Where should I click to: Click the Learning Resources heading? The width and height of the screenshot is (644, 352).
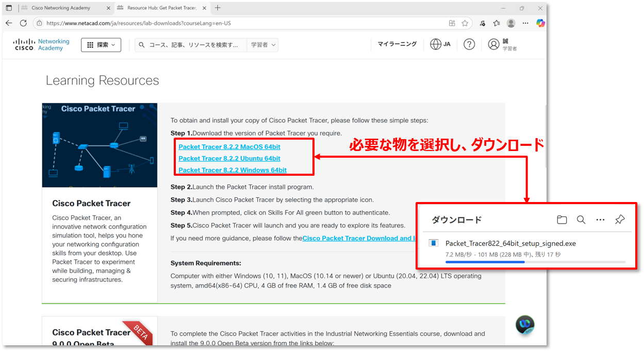[x=102, y=80]
